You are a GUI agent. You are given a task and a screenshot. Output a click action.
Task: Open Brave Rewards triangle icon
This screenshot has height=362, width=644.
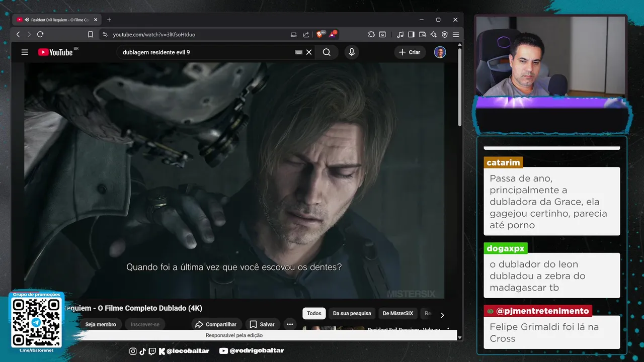[333, 34]
